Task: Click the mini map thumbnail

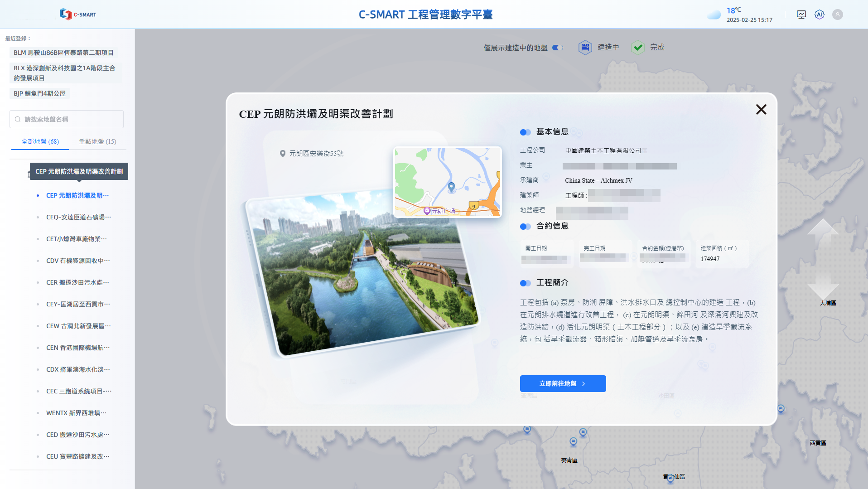Action: tap(448, 182)
